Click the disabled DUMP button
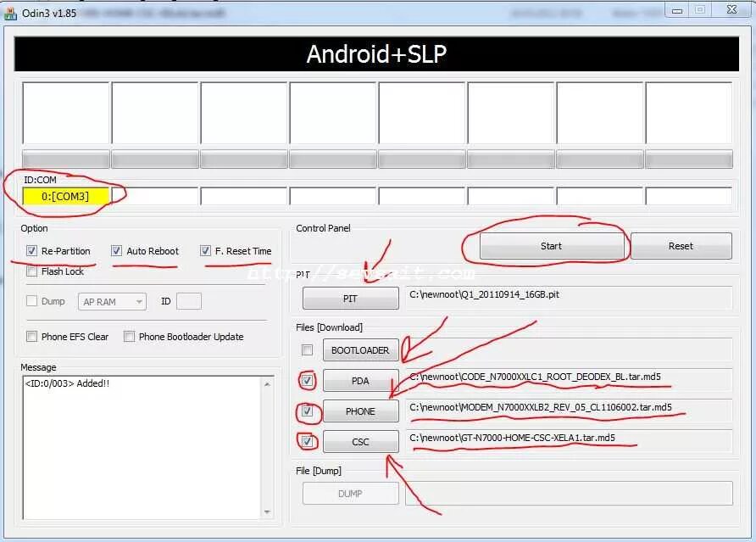756x542 pixels. point(351,494)
